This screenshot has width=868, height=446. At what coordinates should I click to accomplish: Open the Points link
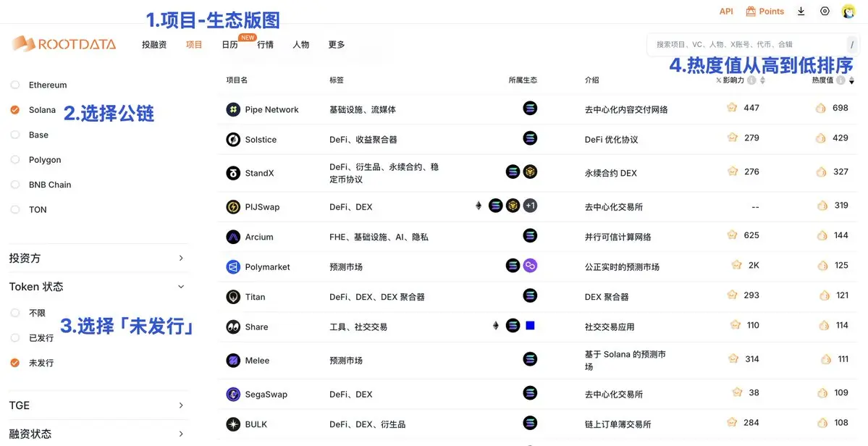771,11
